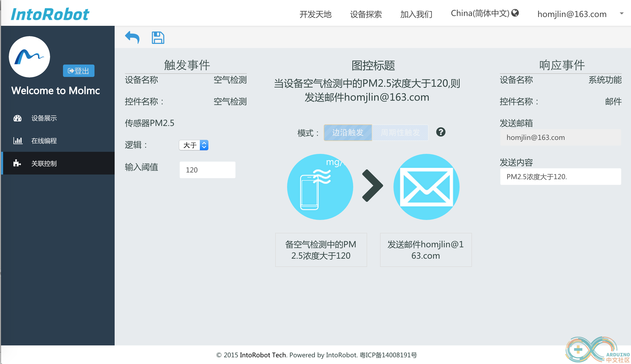Click the air detection phone circle icon

tap(320, 187)
